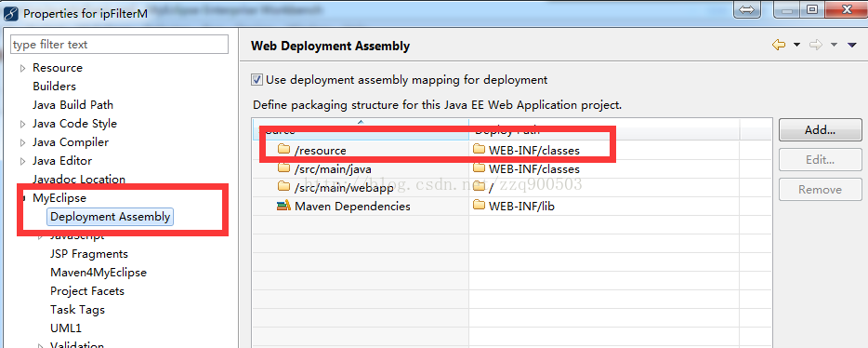
Task: Toggle Use deployment assembly mapping checkbox
Action: tap(256, 80)
